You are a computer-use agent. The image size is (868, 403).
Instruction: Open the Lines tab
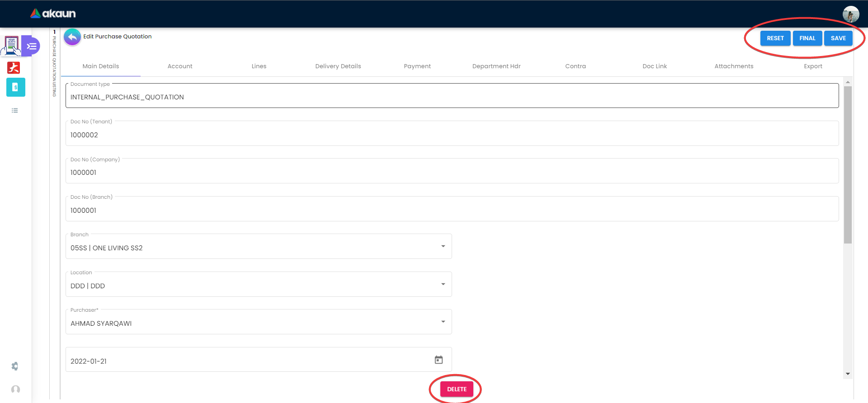259,66
